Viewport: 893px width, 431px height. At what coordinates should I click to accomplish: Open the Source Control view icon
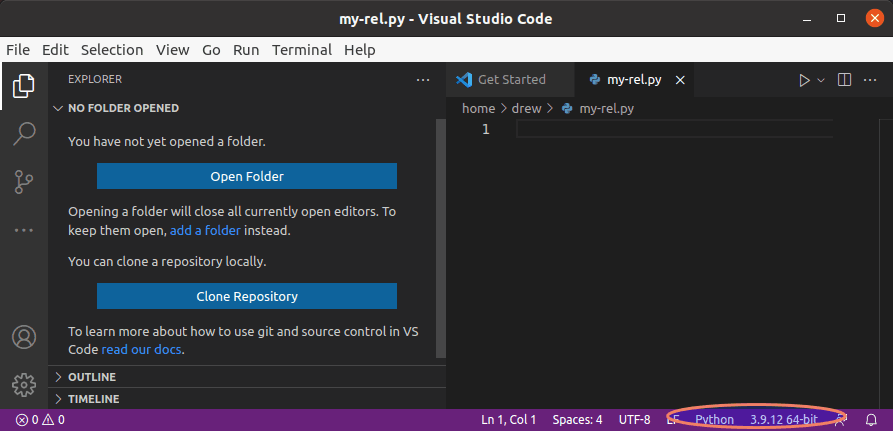23,182
